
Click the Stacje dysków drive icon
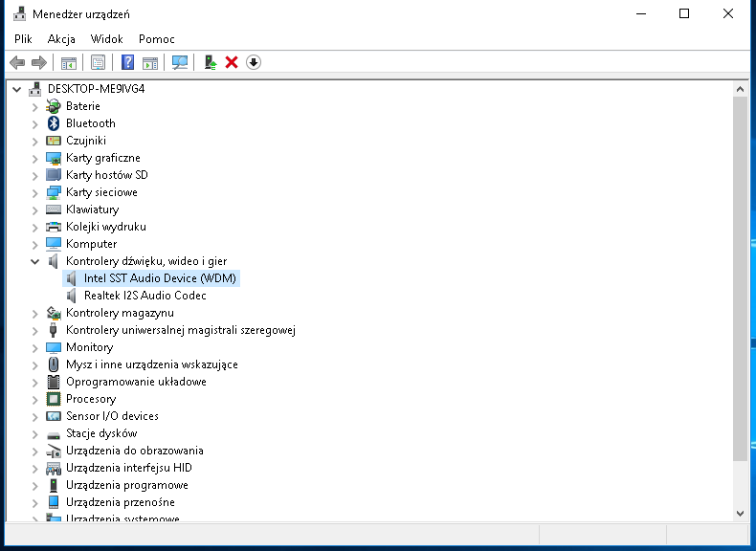(x=54, y=435)
